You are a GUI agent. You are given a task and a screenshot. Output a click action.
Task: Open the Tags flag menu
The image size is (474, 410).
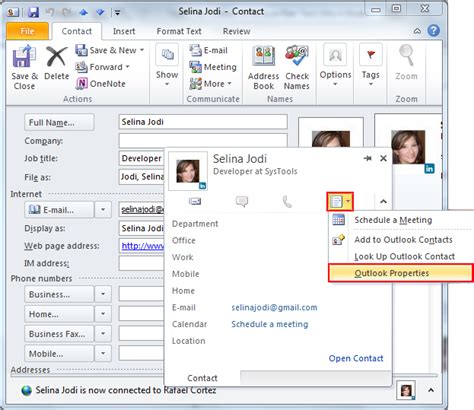371,65
